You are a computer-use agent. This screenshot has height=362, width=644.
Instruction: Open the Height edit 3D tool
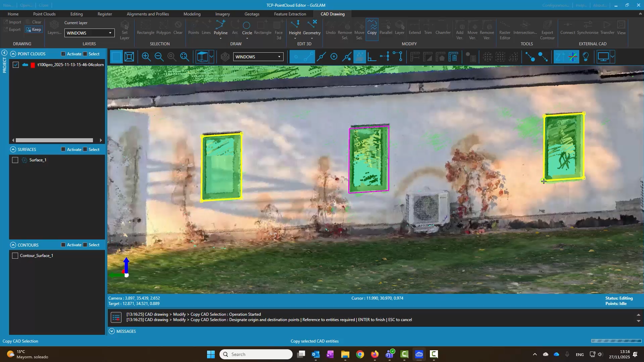(x=295, y=28)
